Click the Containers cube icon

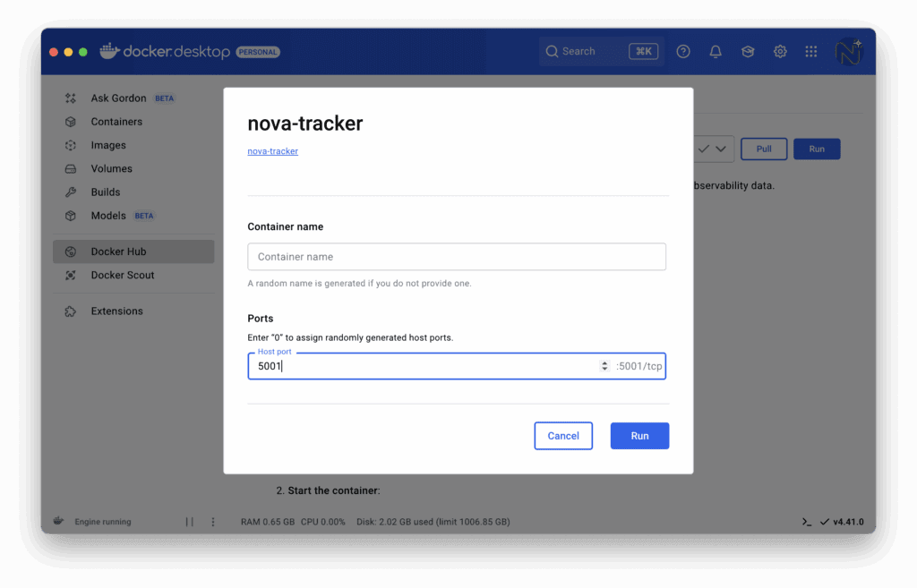(x=71, y=122)
